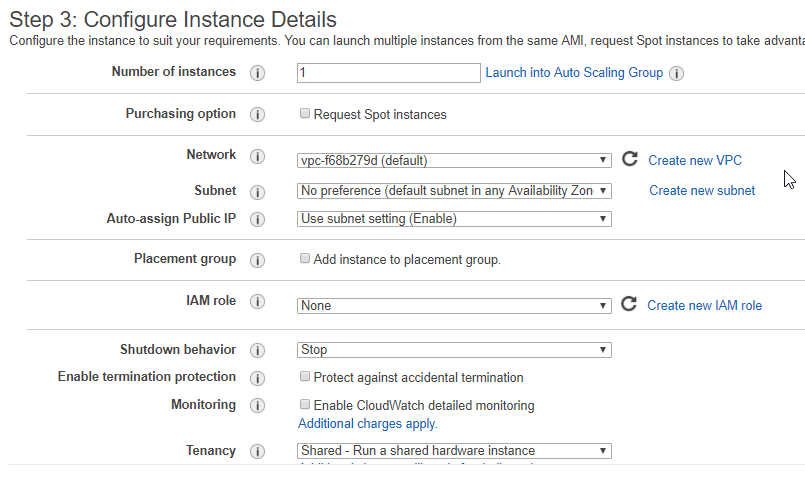Click info icon beside Shutdown behavior
Viewport: 805px width, 493px height.
click(x=257, y=350)
